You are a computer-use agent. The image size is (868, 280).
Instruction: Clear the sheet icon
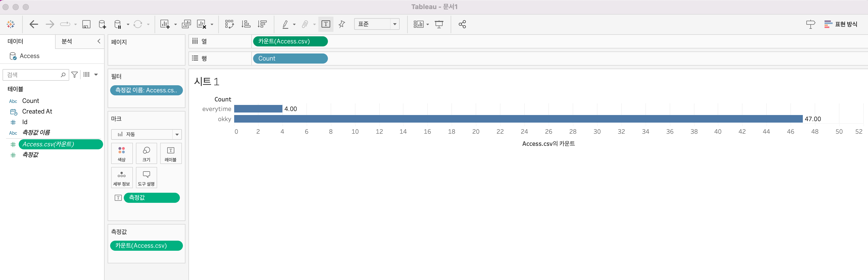202,24
